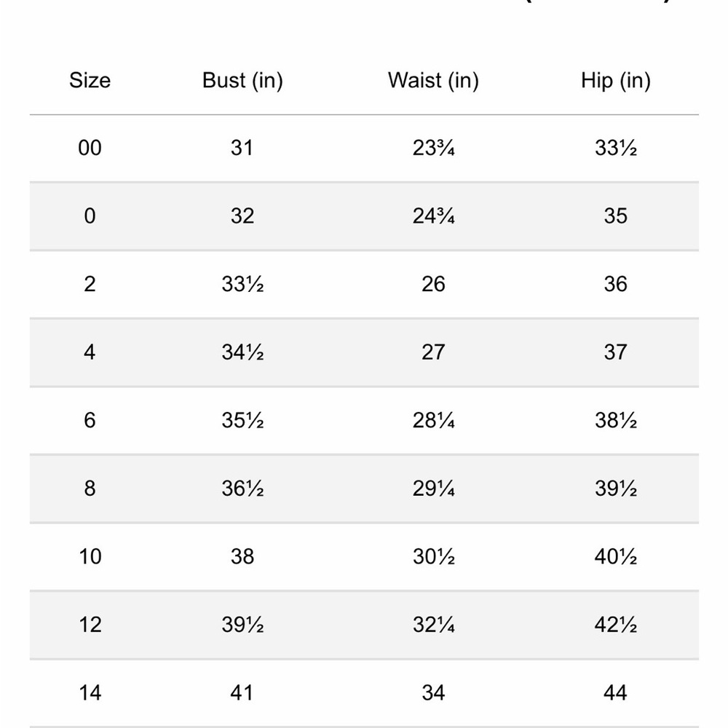Click waist value 23¾
Image resolution: width=728 pixels, height=728 pixels.
(433, 148)
